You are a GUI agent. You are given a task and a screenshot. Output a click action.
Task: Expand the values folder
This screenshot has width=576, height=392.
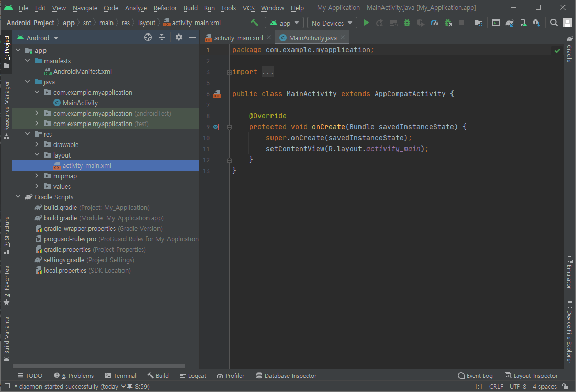[x=37, y=186]
